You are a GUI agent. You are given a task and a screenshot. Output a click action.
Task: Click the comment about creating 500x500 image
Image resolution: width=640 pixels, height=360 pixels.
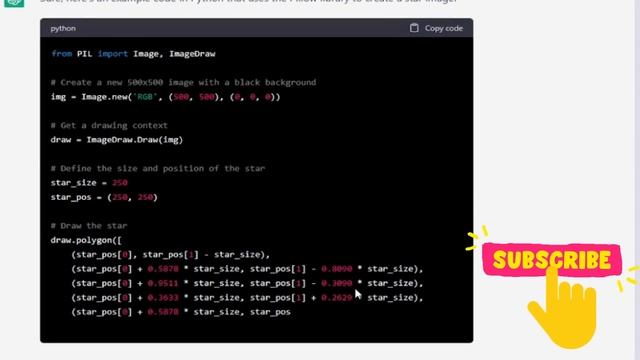click(183, 82)
